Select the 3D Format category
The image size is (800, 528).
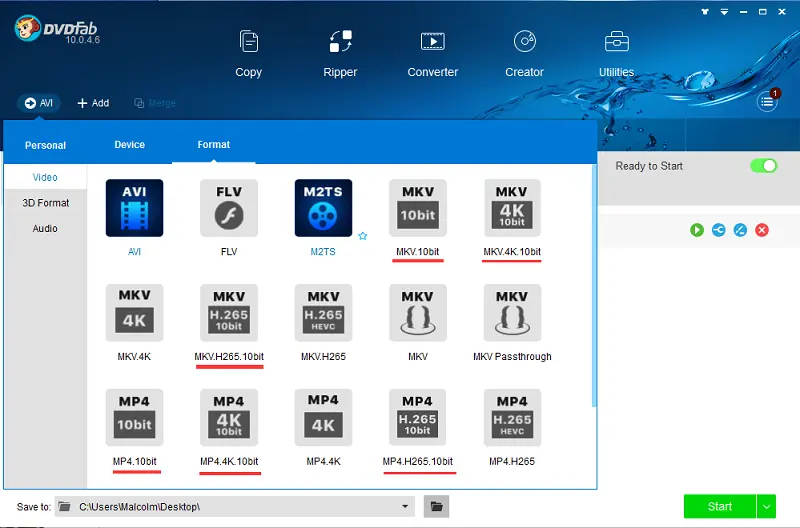46,203
